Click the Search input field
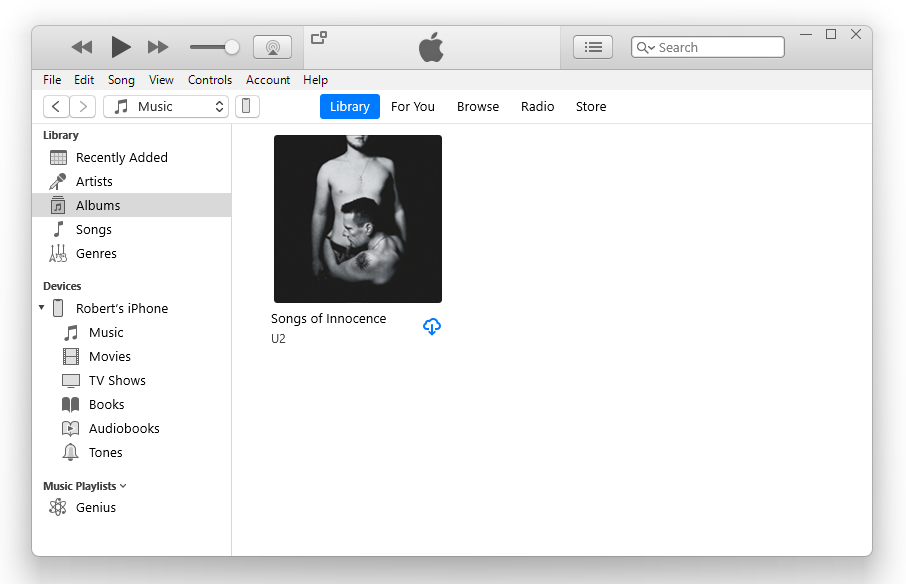 click(708, 47)
